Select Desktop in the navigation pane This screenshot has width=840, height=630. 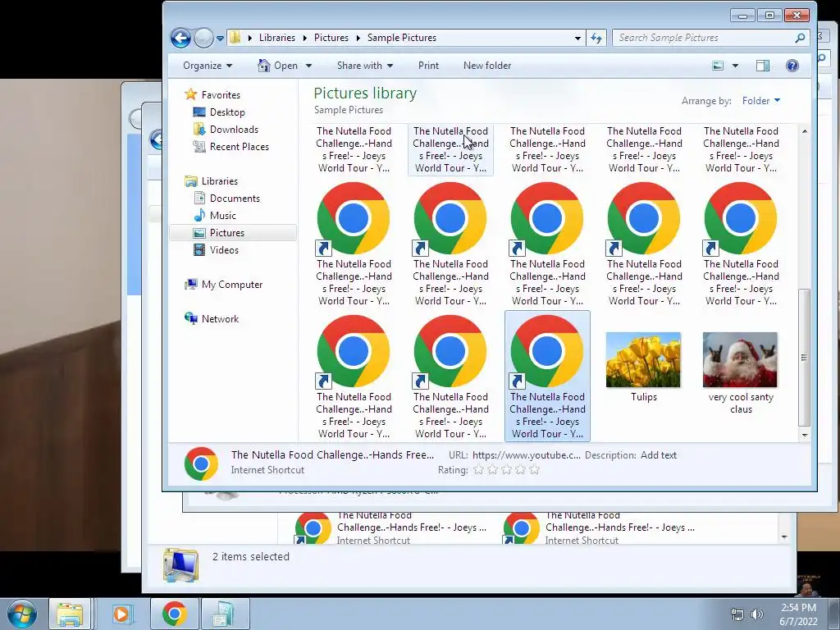227,112
